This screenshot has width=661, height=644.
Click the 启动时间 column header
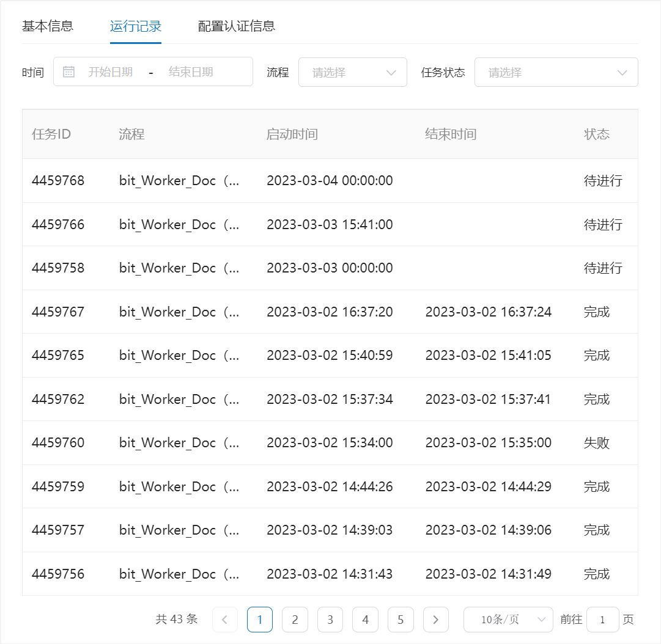pyautogui.click(x=292, y=134)
